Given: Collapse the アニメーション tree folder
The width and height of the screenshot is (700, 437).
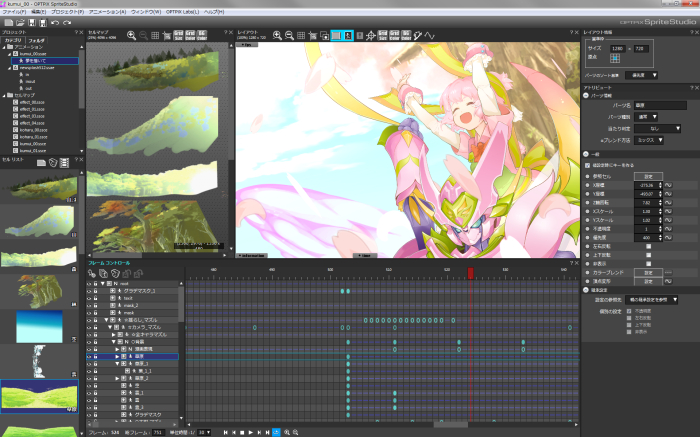Looking at the screenshot, I should [6, 46].
